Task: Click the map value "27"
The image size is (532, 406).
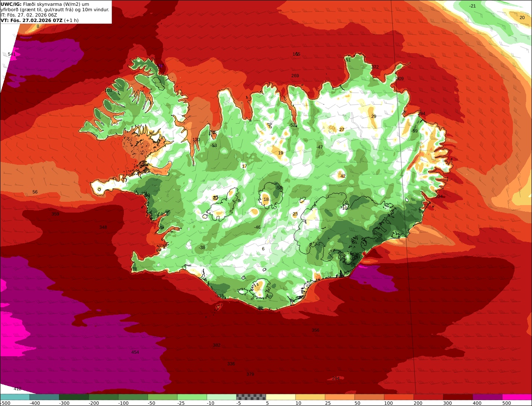Action: tap(342, 130)
